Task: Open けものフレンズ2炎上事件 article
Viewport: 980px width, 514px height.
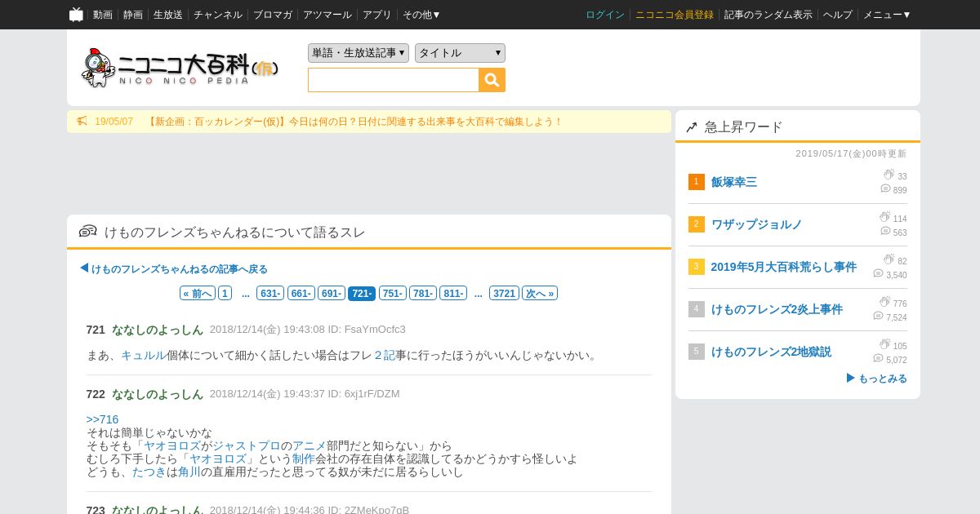Action: 777,309
